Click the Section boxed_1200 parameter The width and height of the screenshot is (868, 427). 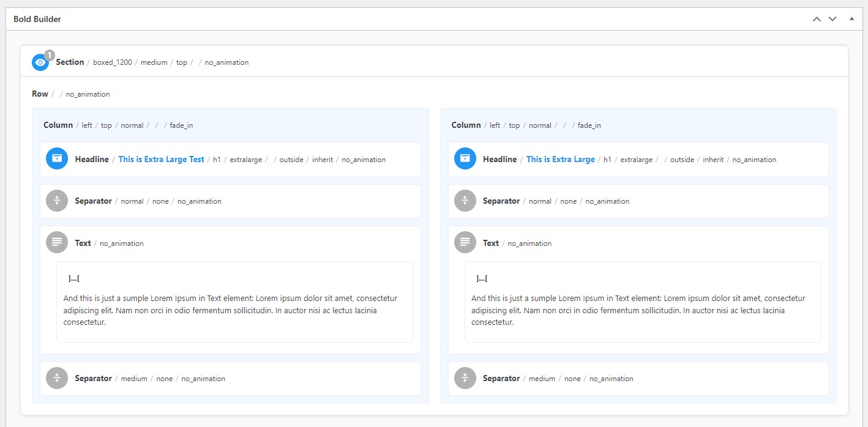tap(113, 62)
